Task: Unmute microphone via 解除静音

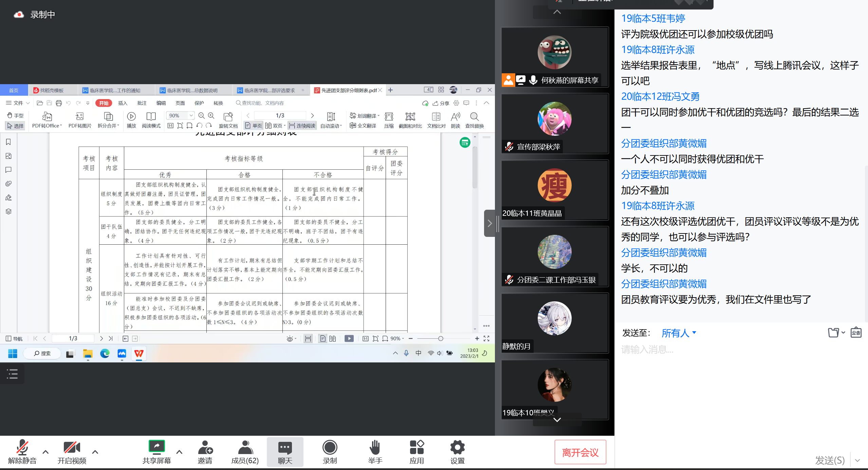Action: point(22,452)
